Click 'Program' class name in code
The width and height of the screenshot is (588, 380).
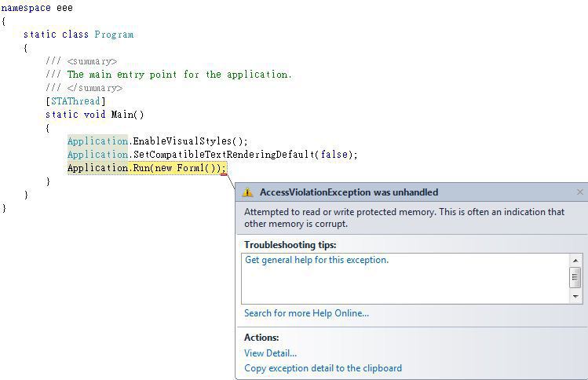(114, 35)
